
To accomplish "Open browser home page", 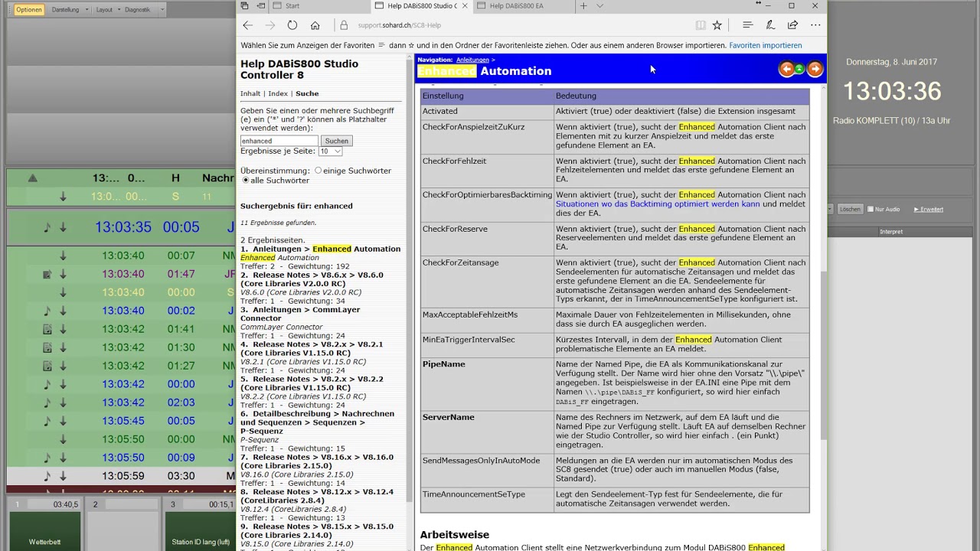I will 315,25.
